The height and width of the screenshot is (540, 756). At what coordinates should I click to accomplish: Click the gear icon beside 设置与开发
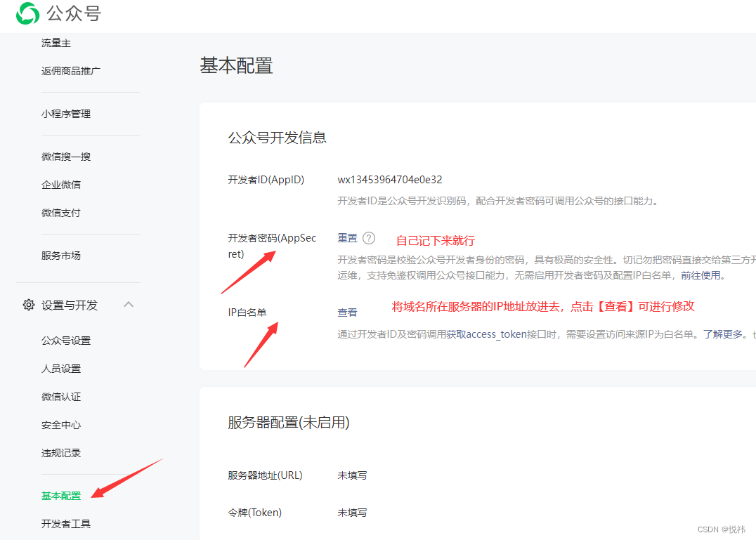point(28,305)
